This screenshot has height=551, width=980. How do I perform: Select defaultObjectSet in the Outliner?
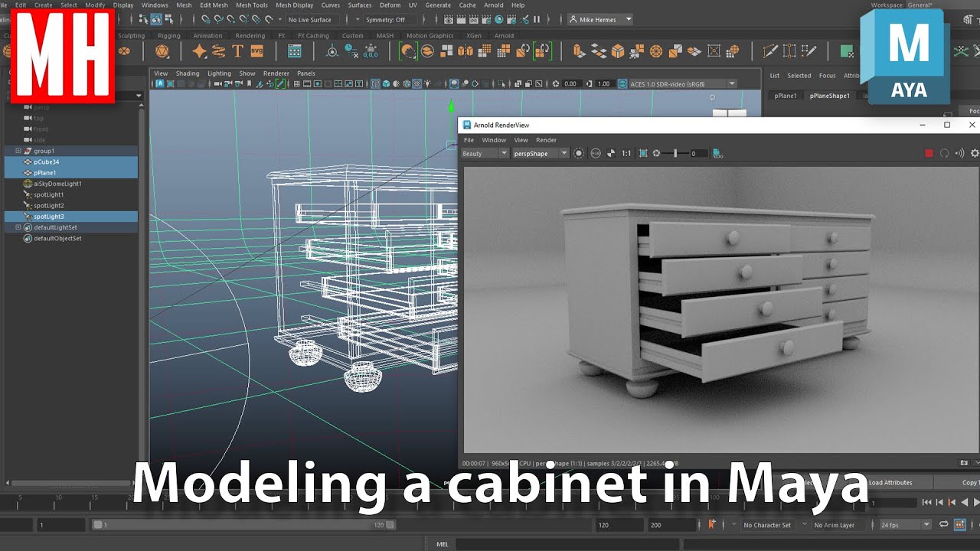pos(70,238)
